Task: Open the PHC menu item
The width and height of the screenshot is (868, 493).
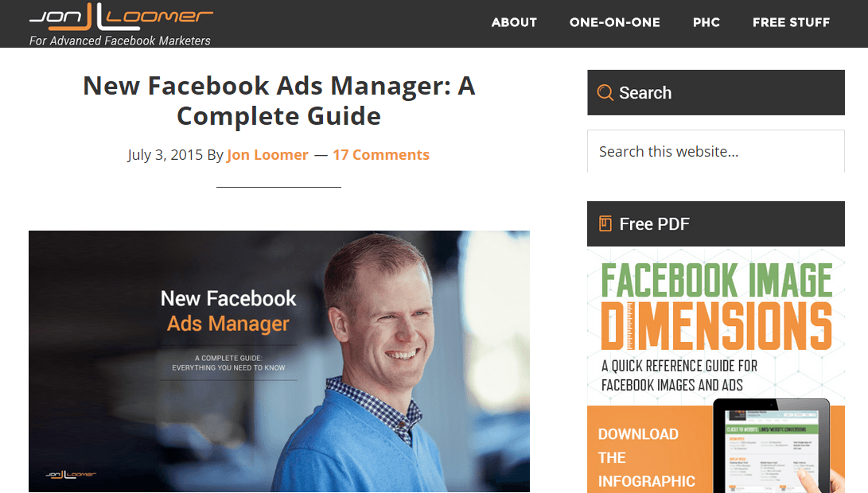Action: [x=706, y=23]
